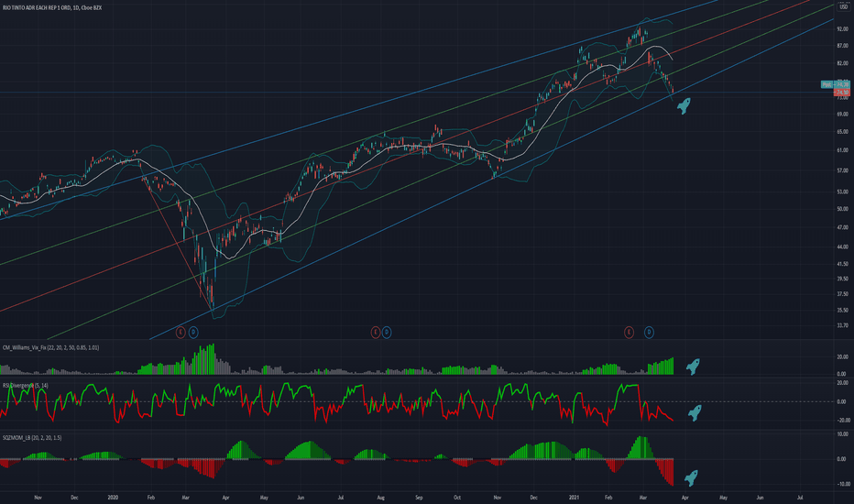
Task: Click the rocket sticker in the SQZMOM_LB pane
Action: point(691,478)
